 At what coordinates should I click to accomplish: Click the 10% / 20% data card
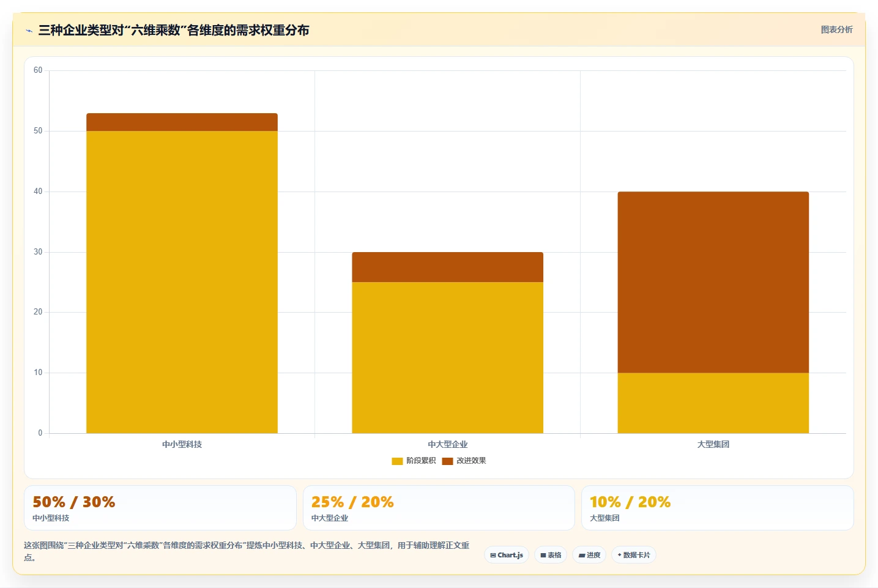coord(717,508)
